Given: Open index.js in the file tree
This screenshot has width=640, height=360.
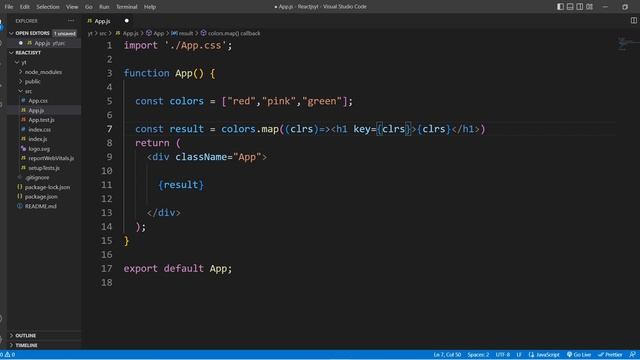Looking at the screenshot, I should click(38, 139).
